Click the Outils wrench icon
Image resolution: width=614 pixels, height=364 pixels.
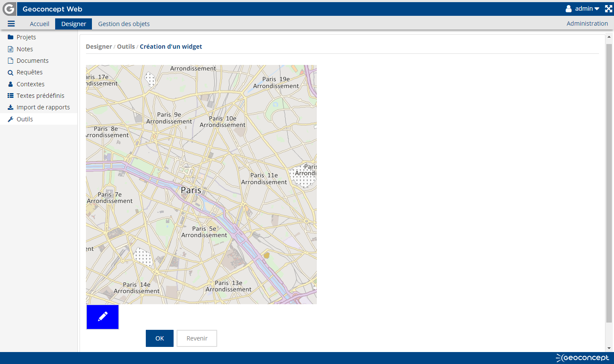[x=11, y=119]
